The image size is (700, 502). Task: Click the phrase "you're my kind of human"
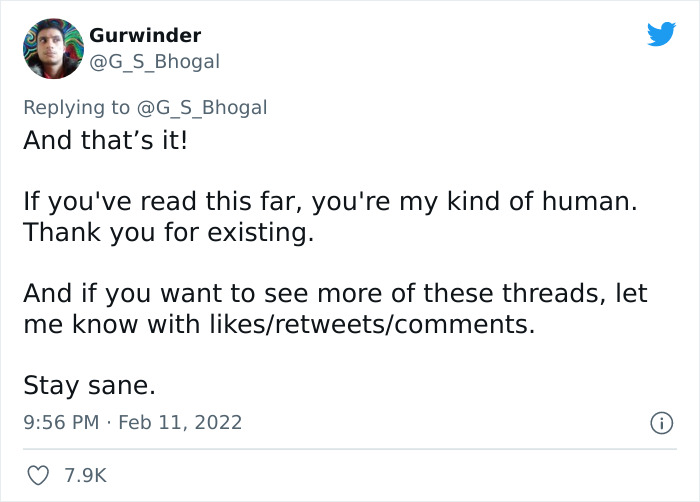pos(472,201)
